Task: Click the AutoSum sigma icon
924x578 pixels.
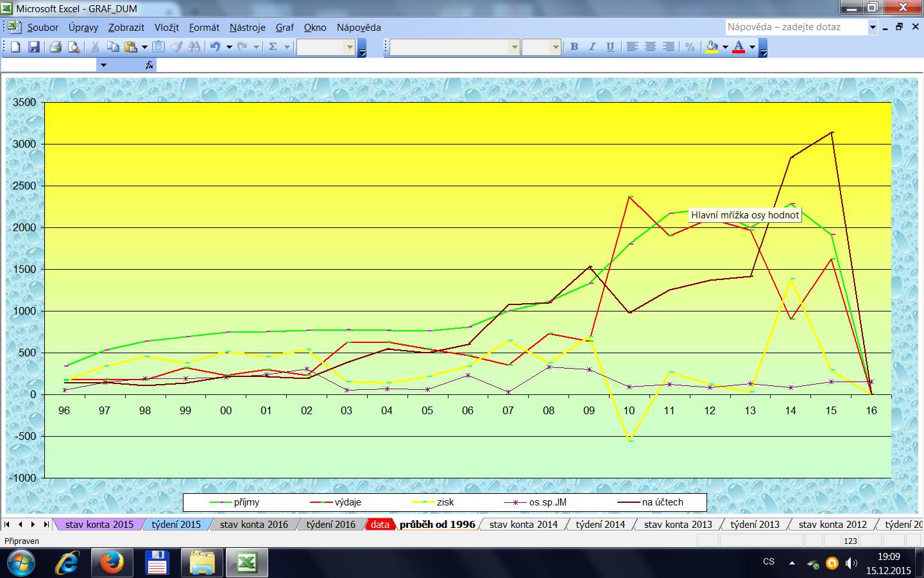Action: (x=273, y=47)
